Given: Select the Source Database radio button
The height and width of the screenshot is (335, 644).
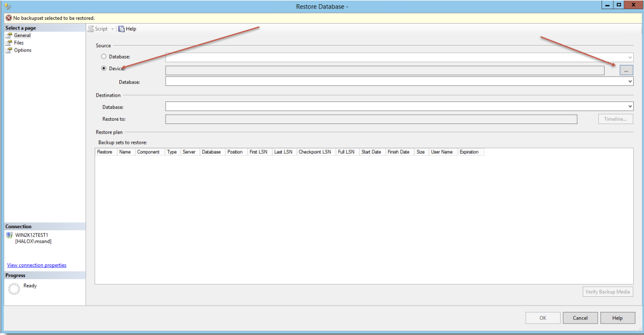Looking at the screenshot, I should (104, 56).
